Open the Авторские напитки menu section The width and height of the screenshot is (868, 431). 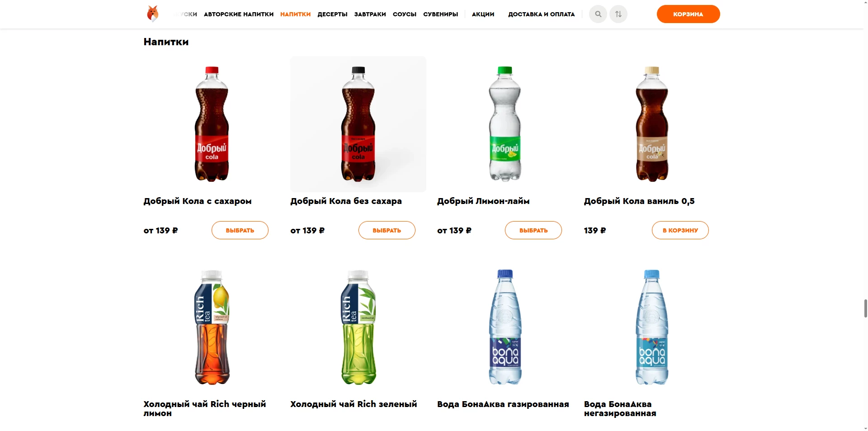(239, 14)
